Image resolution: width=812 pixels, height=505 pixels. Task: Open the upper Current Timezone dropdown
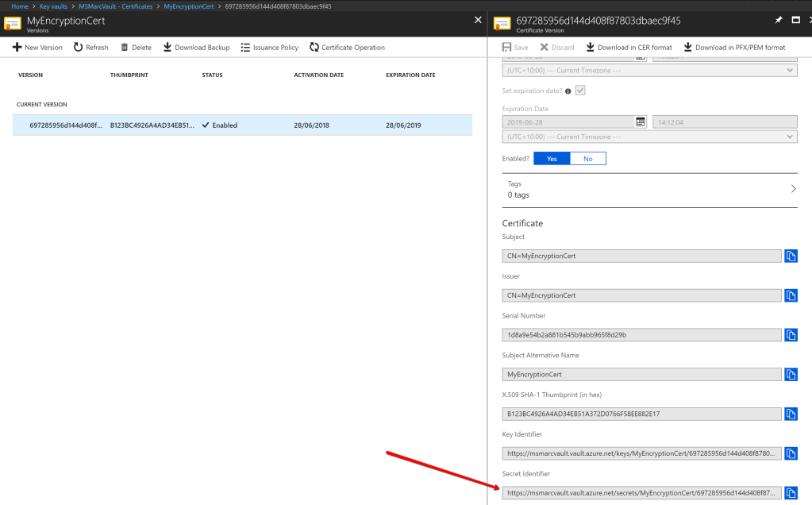tap(648, 70)
